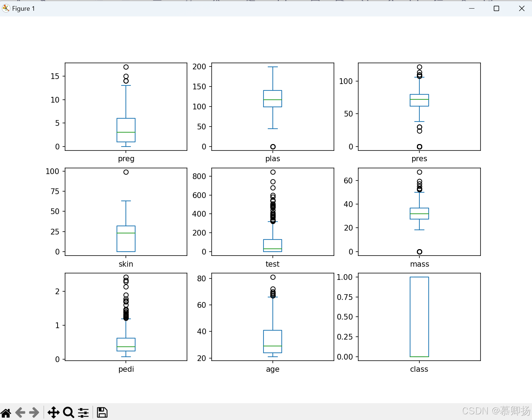
Task: Click the topmost outlier in preg plot
Action: coord(126,67)
